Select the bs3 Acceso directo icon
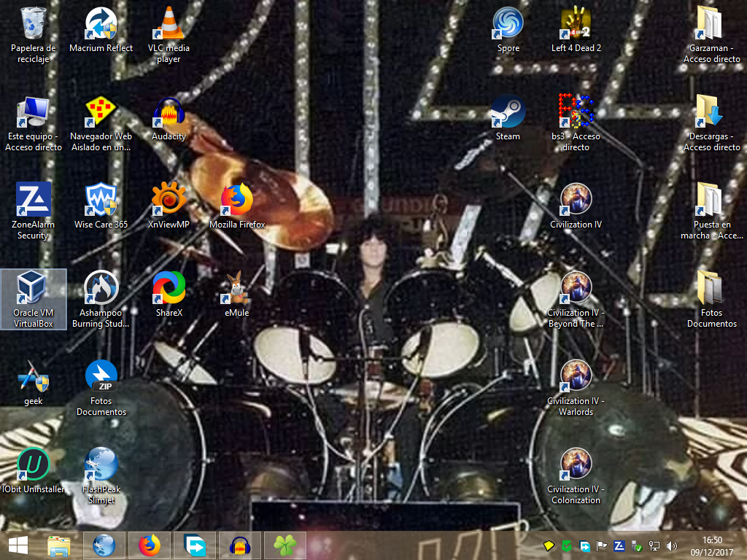 (x=576, y=122)
